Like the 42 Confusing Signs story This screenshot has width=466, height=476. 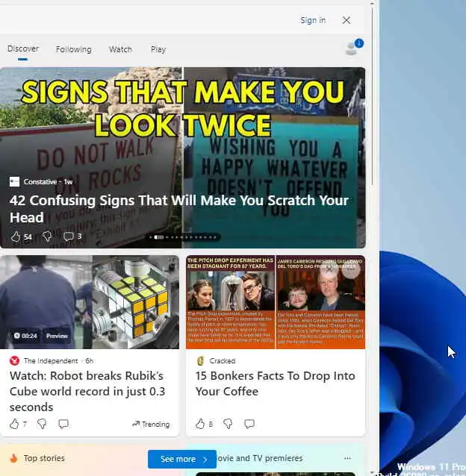pyautogui.click(x=16, y=237)
